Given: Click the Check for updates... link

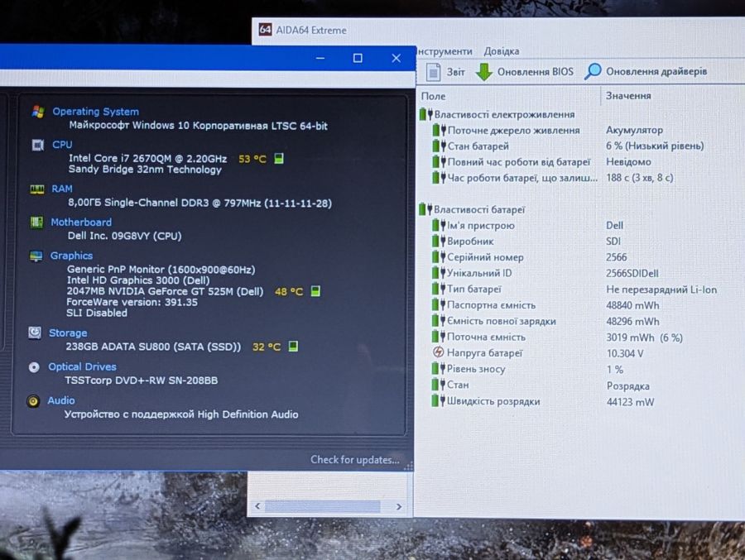Looking at the screenshot, I should click(x=355, y=460).
